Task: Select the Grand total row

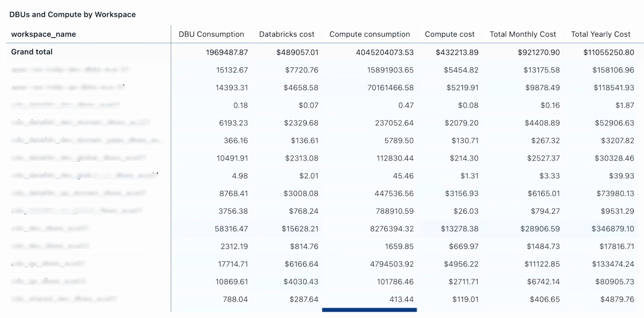Action: pos(31,52)
